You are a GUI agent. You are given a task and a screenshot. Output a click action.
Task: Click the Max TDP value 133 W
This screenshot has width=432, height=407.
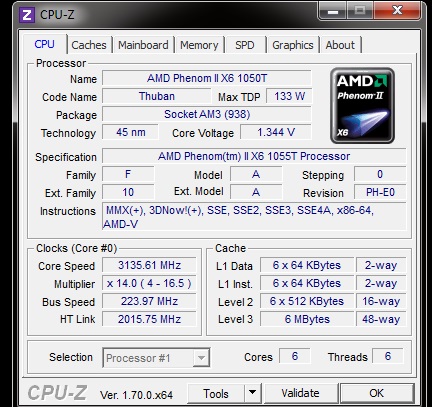[289, 96]
